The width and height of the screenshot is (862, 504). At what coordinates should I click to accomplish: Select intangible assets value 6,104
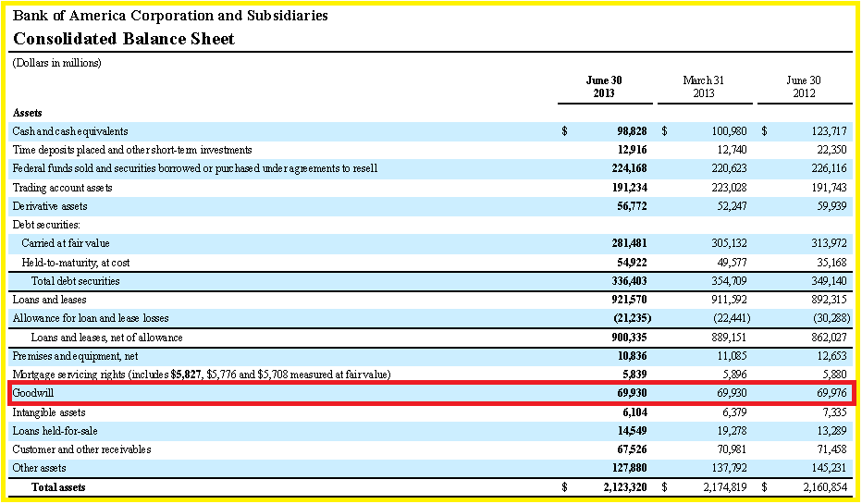635,412
